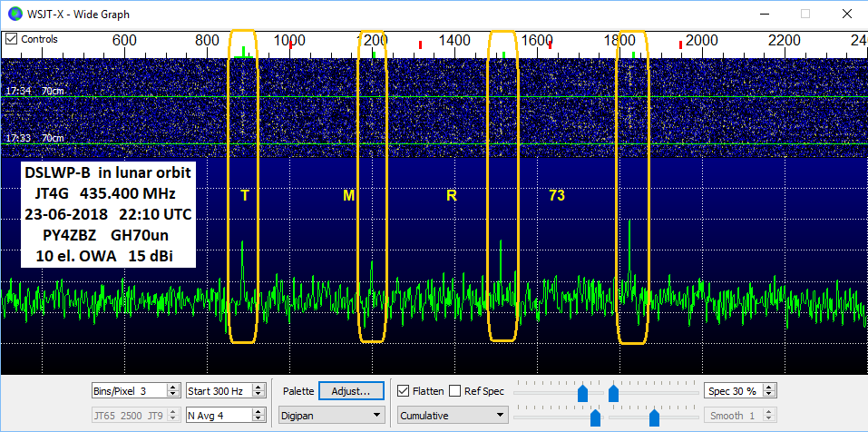Enable the Ref Spec checkbox
Screen dimensions: 868x432
point(455,391)
